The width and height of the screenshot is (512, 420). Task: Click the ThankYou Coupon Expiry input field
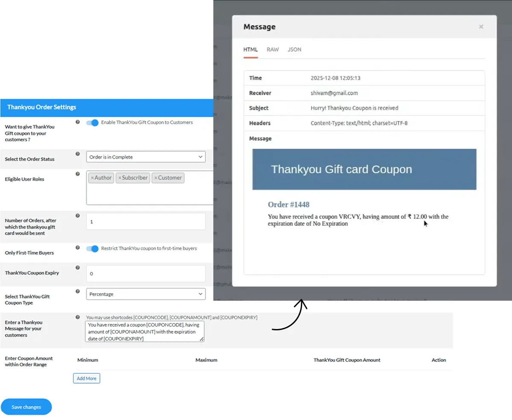tap(145, 274)
